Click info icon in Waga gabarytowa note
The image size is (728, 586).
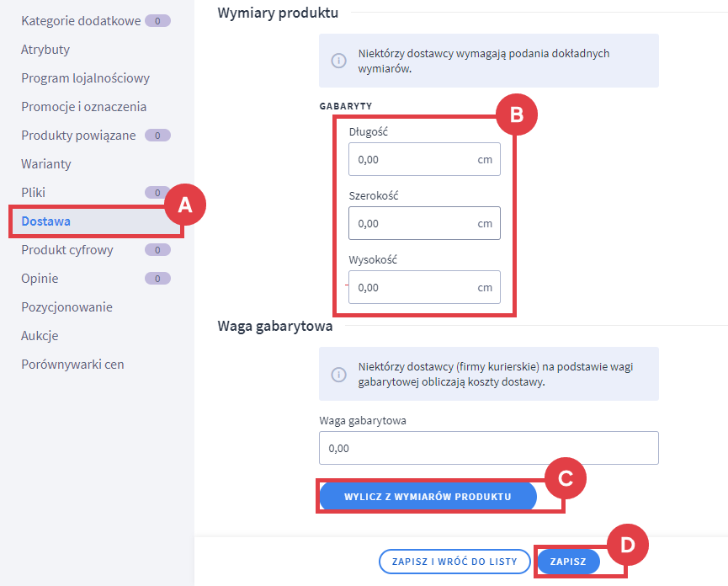(x=338, y=375)
